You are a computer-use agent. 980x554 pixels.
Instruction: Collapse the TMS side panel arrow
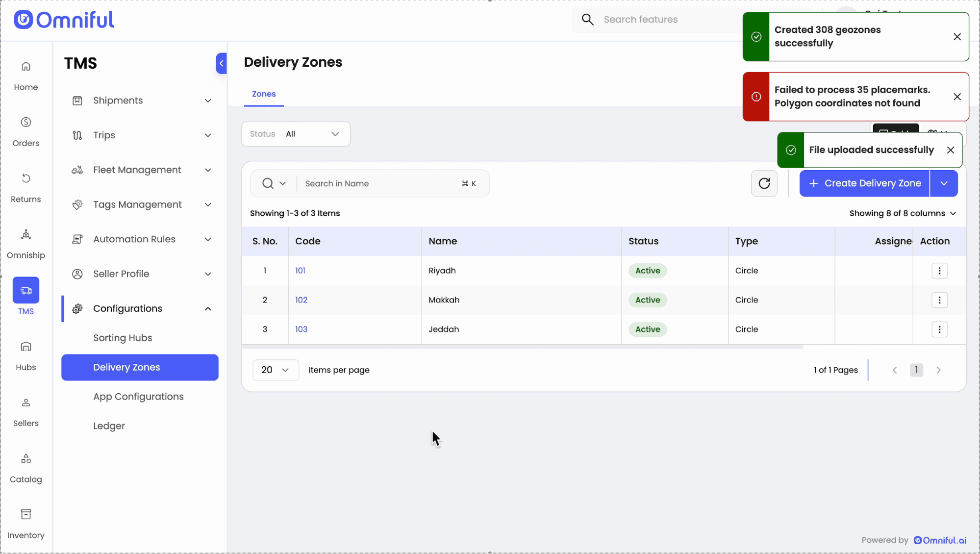coord(221,63)
